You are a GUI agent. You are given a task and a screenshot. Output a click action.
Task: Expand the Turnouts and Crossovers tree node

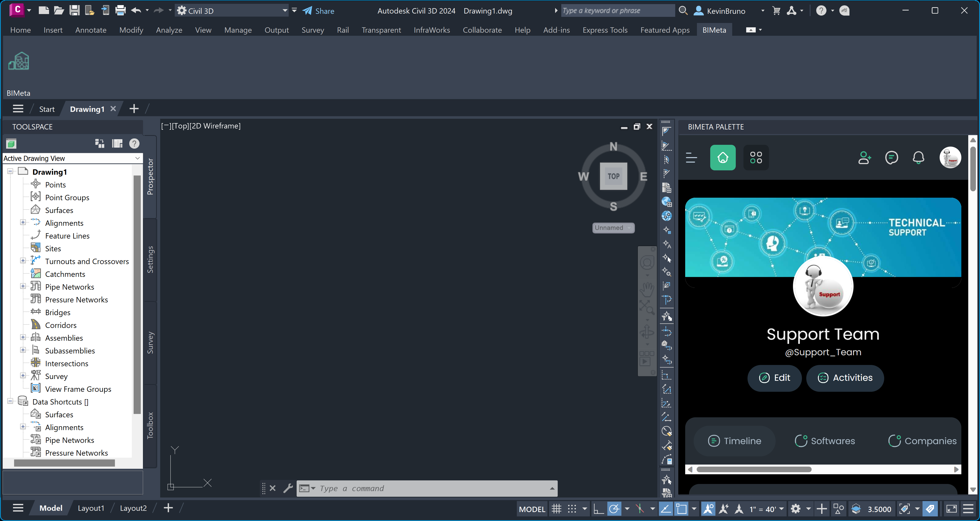tap(23, 260)
